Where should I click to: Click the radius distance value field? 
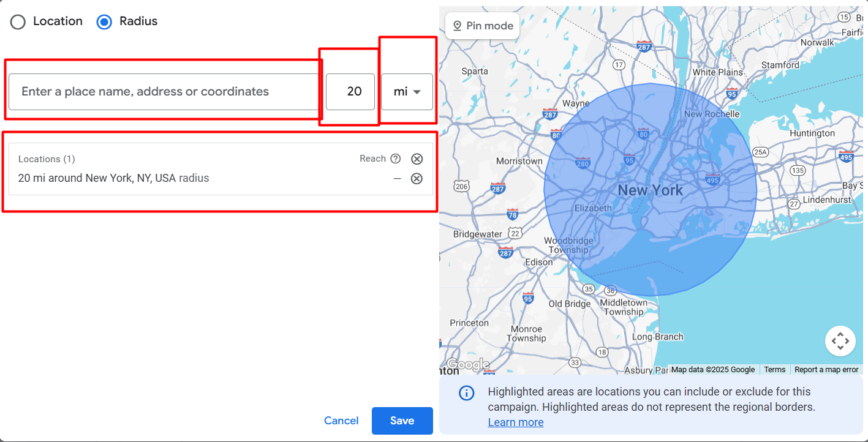pyautogui.click(x=350, y=92)
